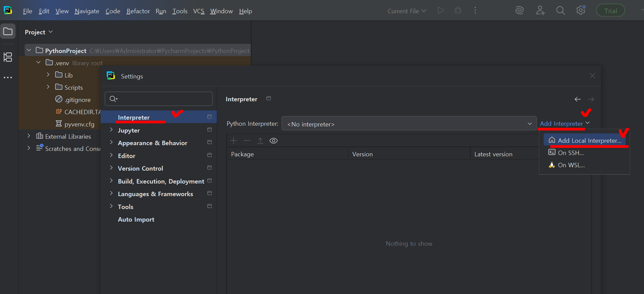Choose Add Local Interpreter menu entry
The width and height of the screenshot is (644, 294).
(585, 140)
